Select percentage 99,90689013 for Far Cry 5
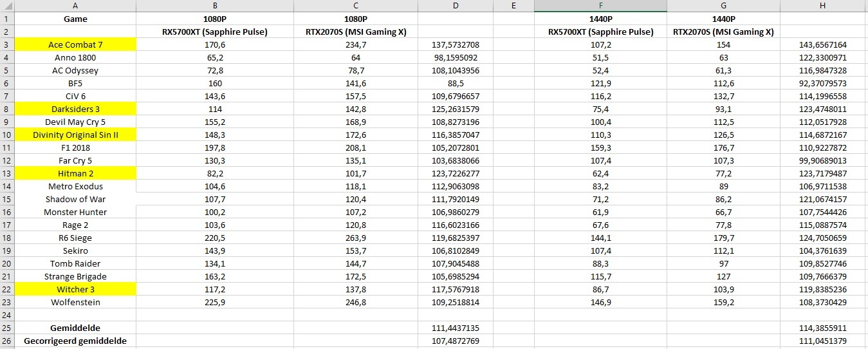Screen dimensions: 868x349 (823, 160)
